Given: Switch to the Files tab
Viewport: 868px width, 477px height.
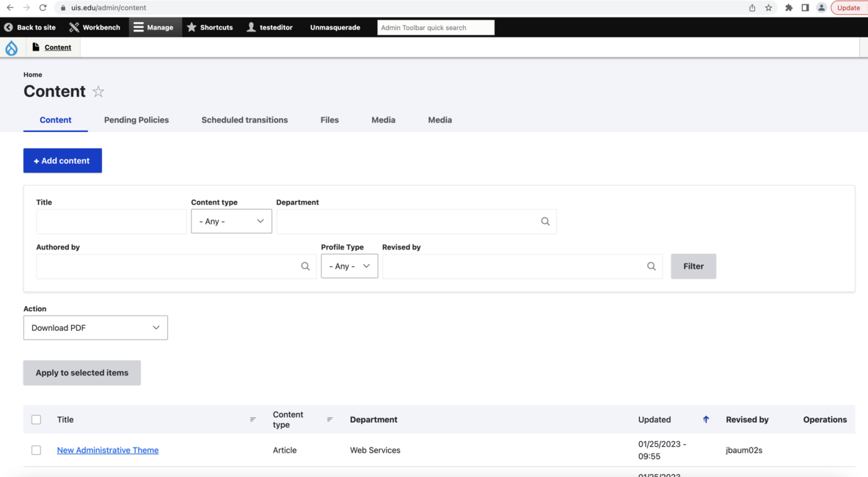Looking at the screenshot, I should [329, 120].
